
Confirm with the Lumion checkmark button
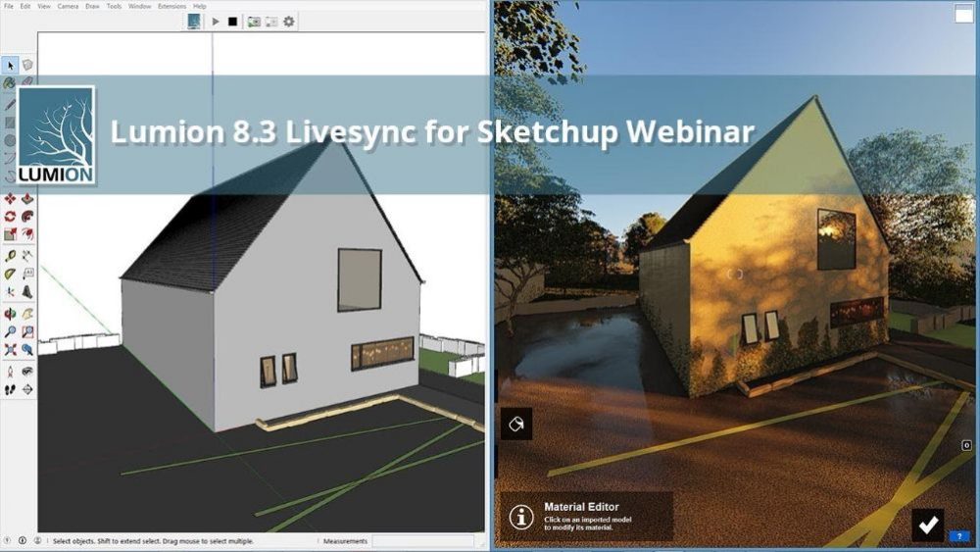[928, 525]
